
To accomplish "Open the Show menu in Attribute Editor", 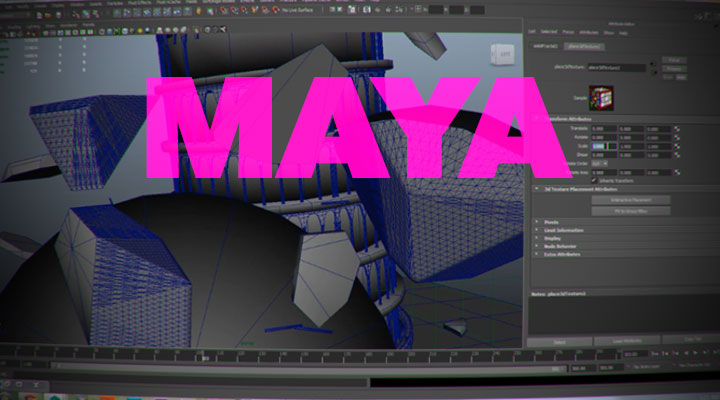I will pyautogui.click(x=608, y=33).
